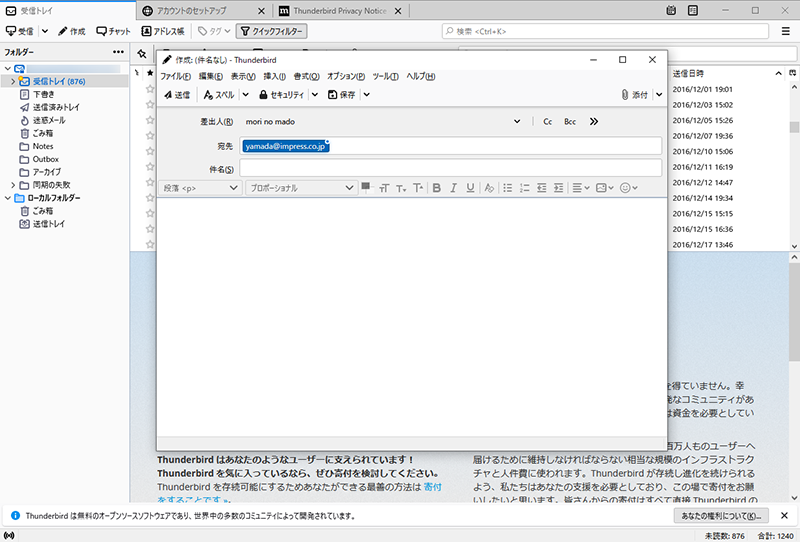
Task: Switch to Thunderbird Privacy Notice tab
Action: 341,11
